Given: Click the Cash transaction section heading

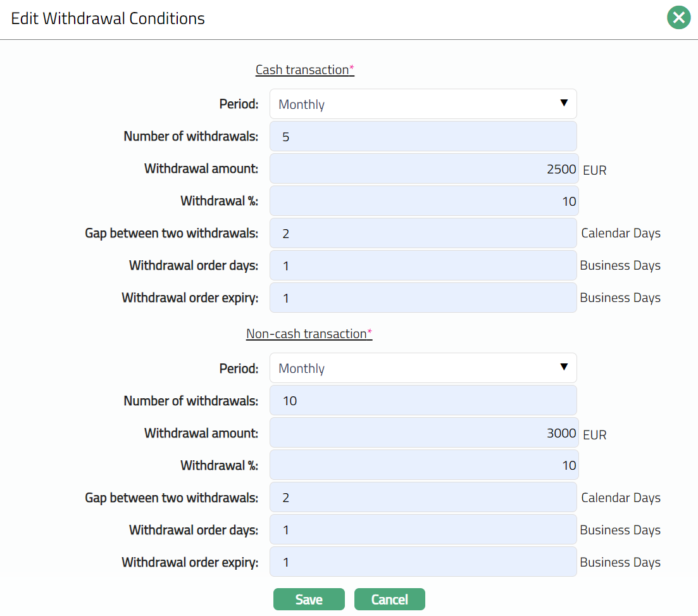Looking at the screenshot, I should point(302,70).
